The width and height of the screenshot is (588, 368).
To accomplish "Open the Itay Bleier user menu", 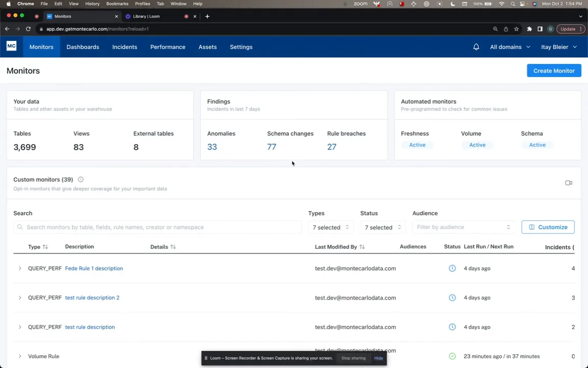I will click(x=559, y=47).
